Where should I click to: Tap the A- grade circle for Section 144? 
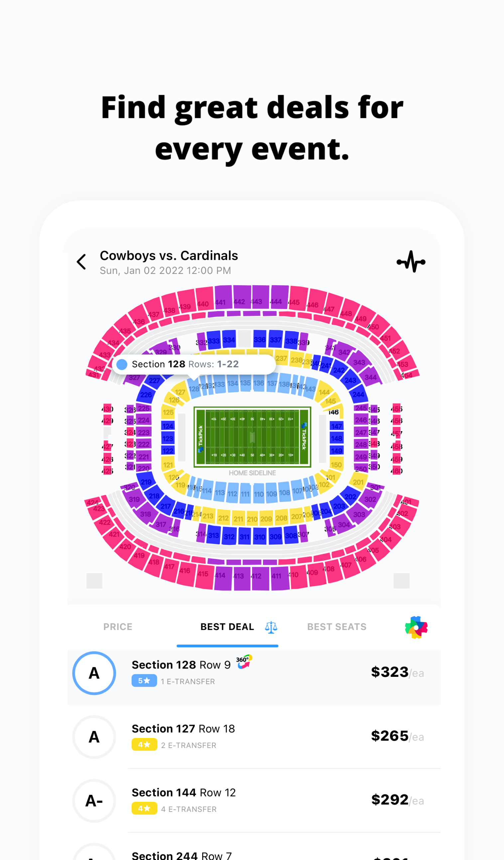click(94, 800)
